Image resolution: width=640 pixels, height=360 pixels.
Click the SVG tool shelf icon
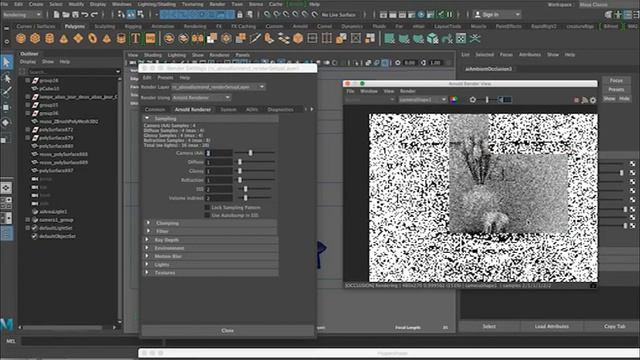click(x=150, y=39)
